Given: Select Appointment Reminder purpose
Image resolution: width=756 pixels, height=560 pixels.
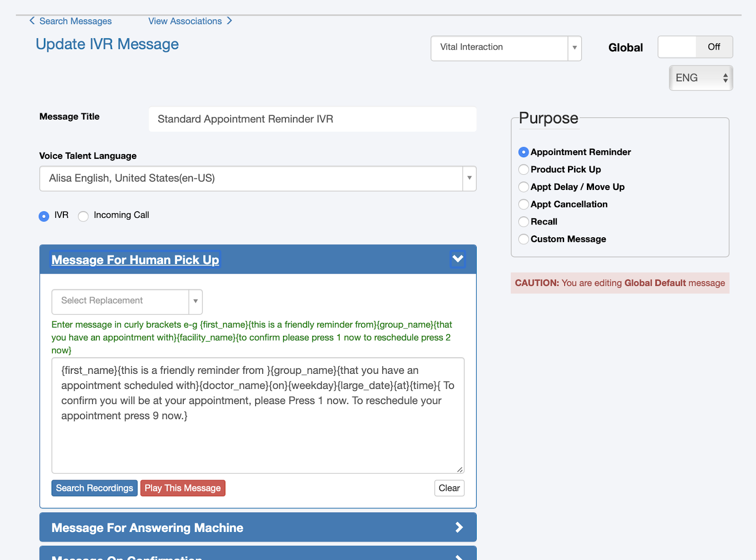Looking at the screenshot, I should click(x=524, y=152).
